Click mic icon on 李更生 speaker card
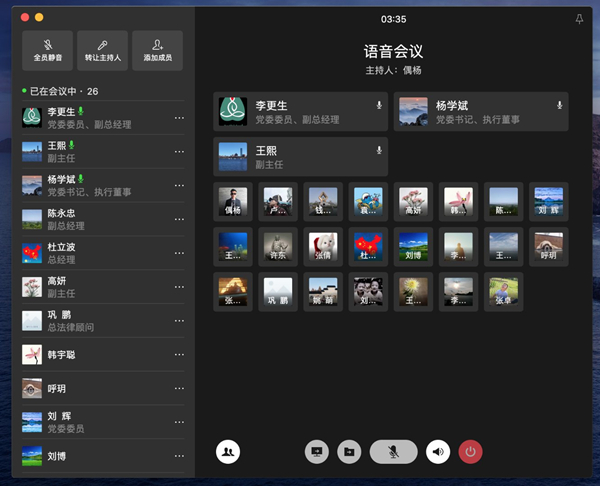600x486 pixels. pos(379,105)
